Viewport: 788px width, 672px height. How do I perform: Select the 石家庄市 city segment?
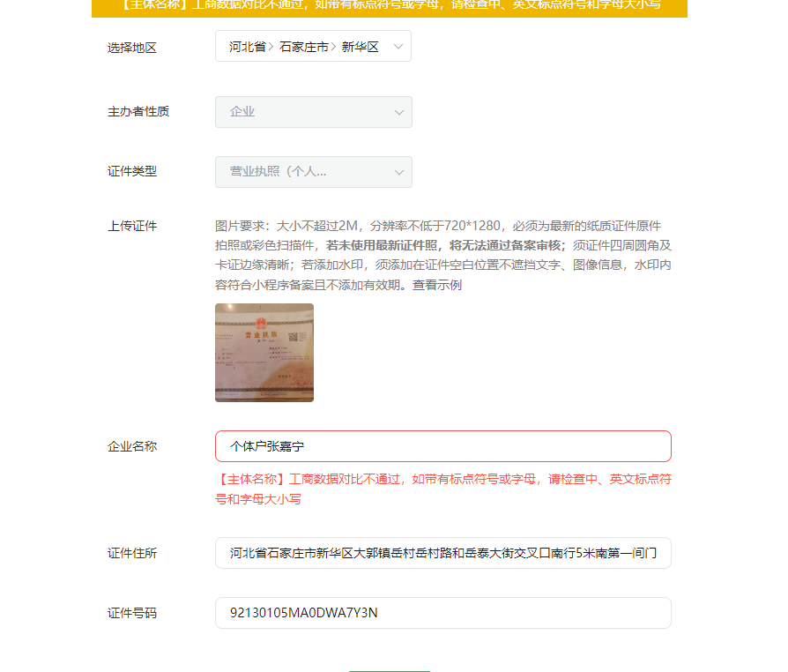tap(303, 47)
